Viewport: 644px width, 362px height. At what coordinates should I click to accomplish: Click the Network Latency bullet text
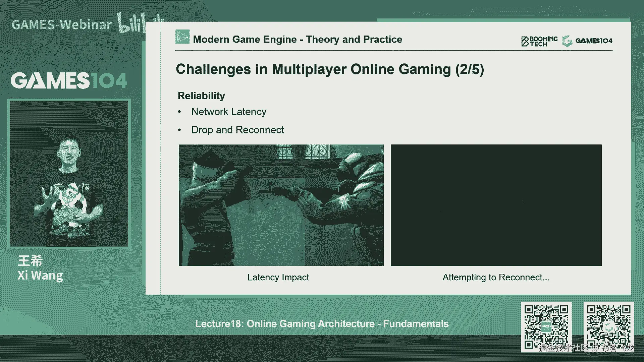coord(229,112)
